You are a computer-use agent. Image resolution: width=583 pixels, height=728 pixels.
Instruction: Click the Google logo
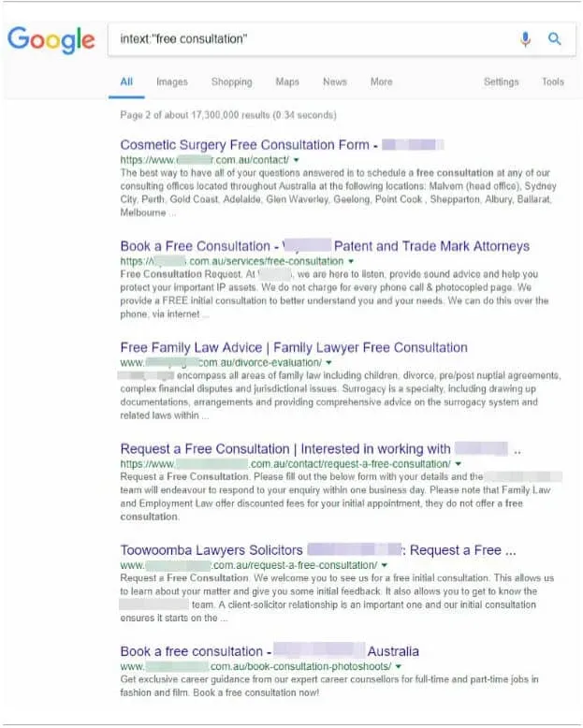click(51, 39)
